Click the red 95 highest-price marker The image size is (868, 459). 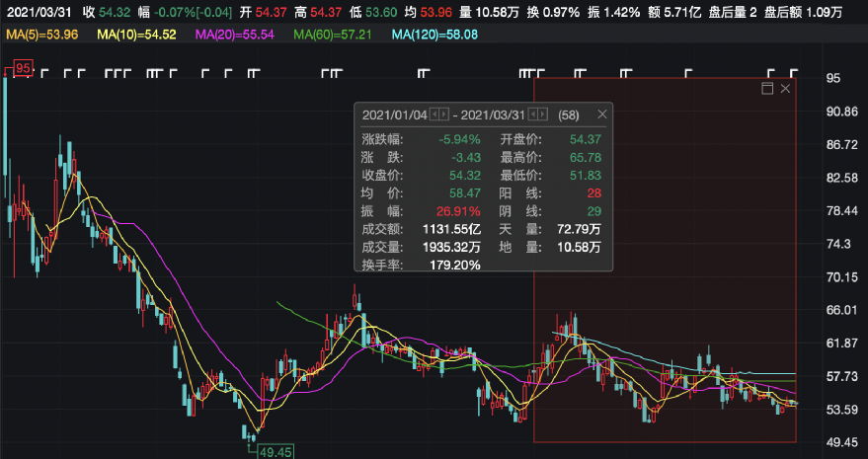[x=24, y=69]
